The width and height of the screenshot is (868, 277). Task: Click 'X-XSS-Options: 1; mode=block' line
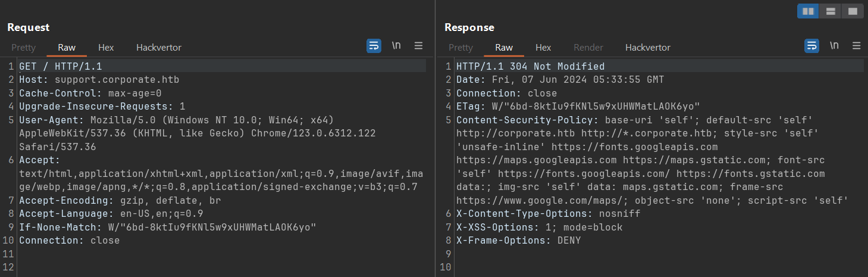coord(540,227)
